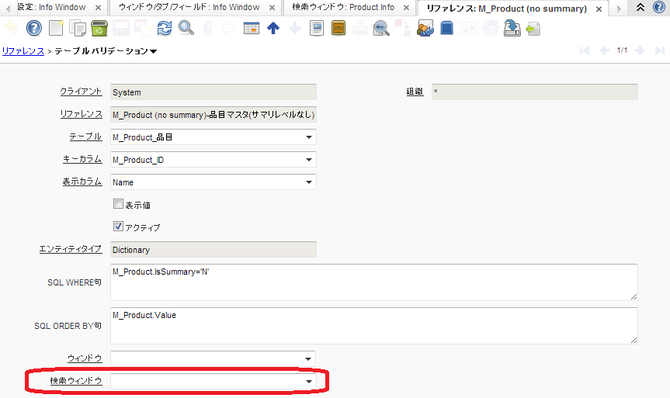Click the クライアント field showing System
Image resolution: width=670 pixels, height=398 pixels.
coord(213,92)
